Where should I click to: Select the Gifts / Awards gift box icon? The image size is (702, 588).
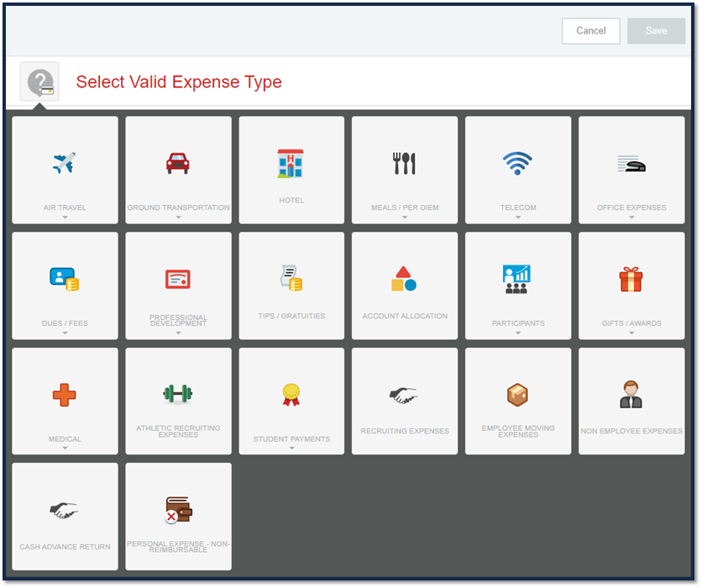coord(631,279)
